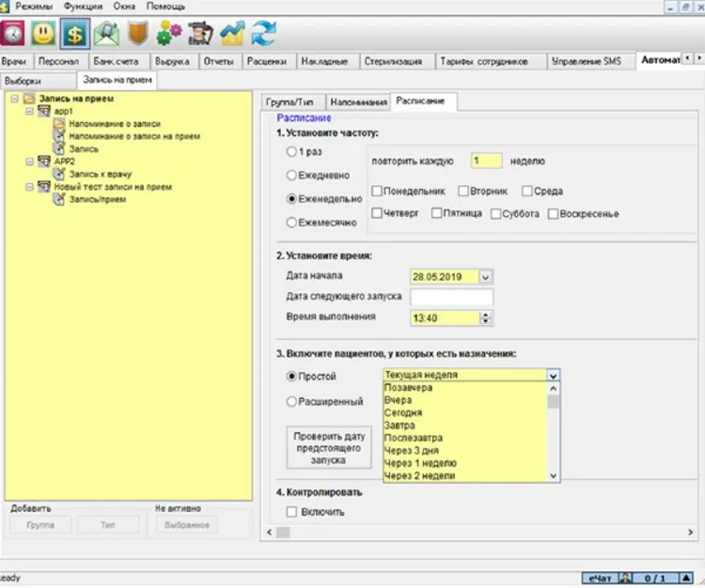Check the 'Вторник' checkbox
Image resolution: width=705 pixels, height=588 pixels.
pos(463,191)
